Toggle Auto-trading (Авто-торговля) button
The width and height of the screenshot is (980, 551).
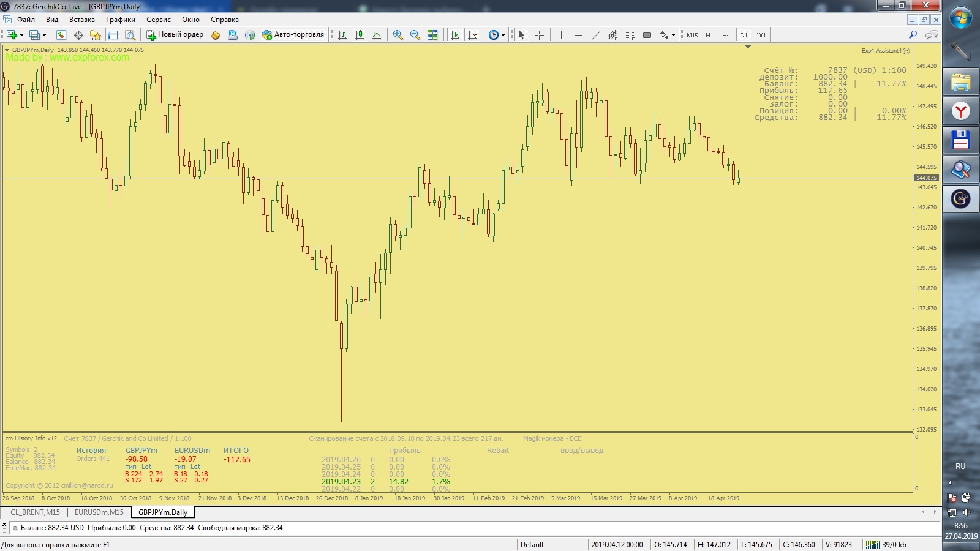coord(293,35)
